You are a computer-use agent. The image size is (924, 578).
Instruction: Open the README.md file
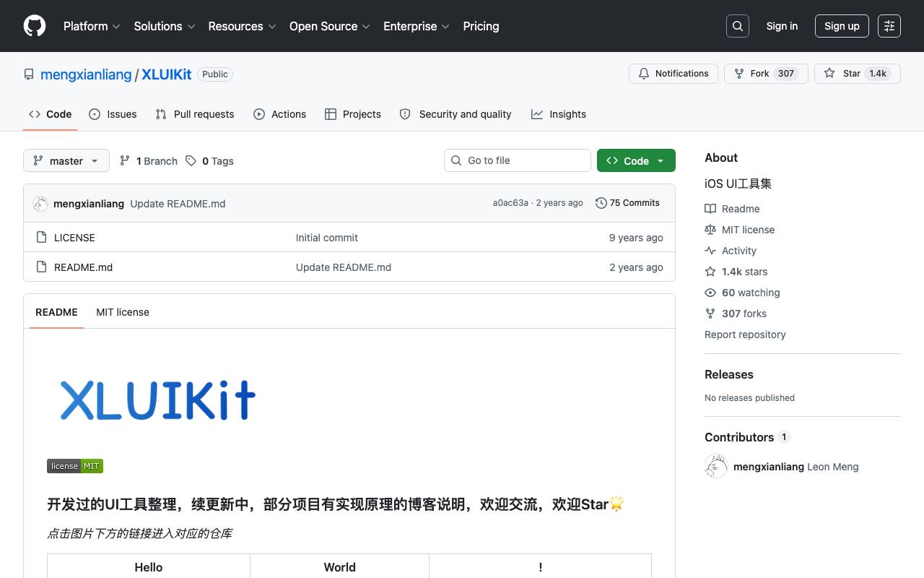[83, 267]
